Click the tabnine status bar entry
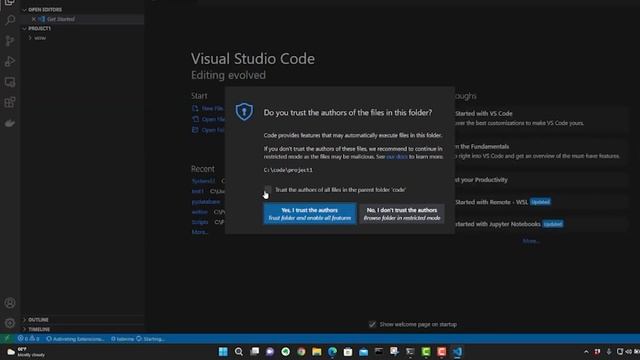This screenshot has width=640, height=360. tap(122, 339)
